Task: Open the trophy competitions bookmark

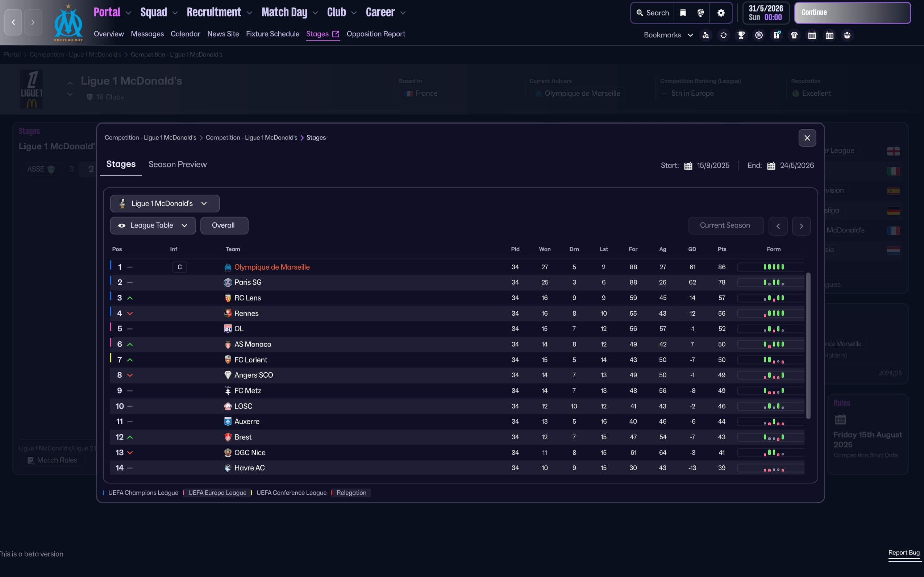Action: (x=741, y=35)
